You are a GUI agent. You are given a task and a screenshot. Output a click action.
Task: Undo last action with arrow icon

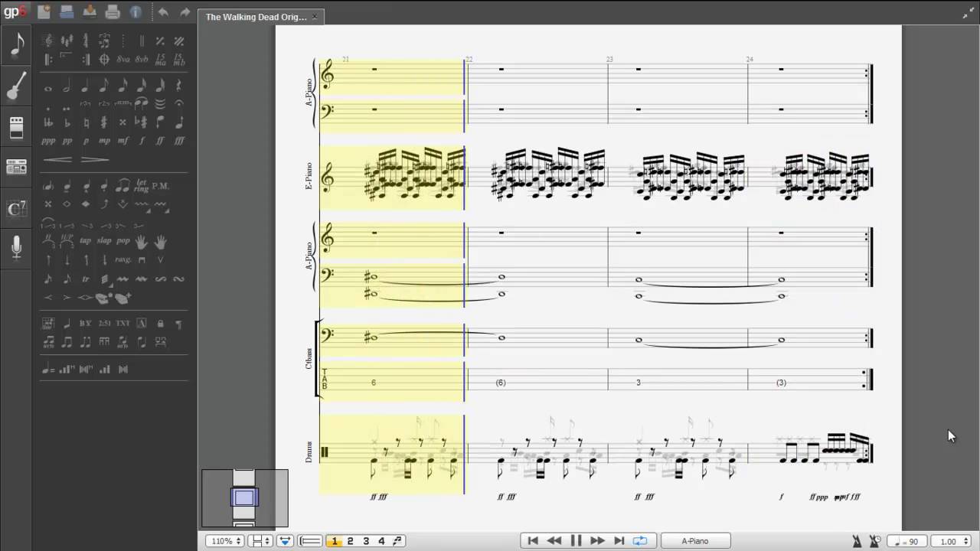[x=162, y=11]
